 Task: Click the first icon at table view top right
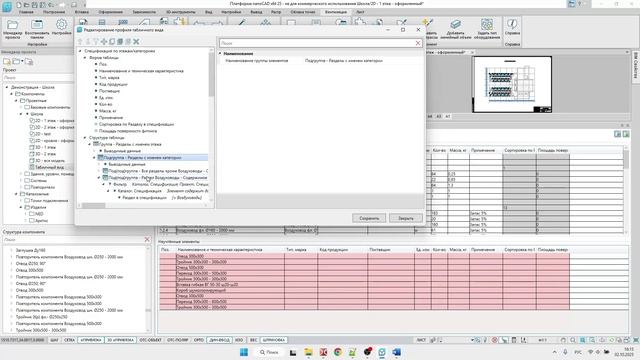pyautogui.click(x=618, y=134)
